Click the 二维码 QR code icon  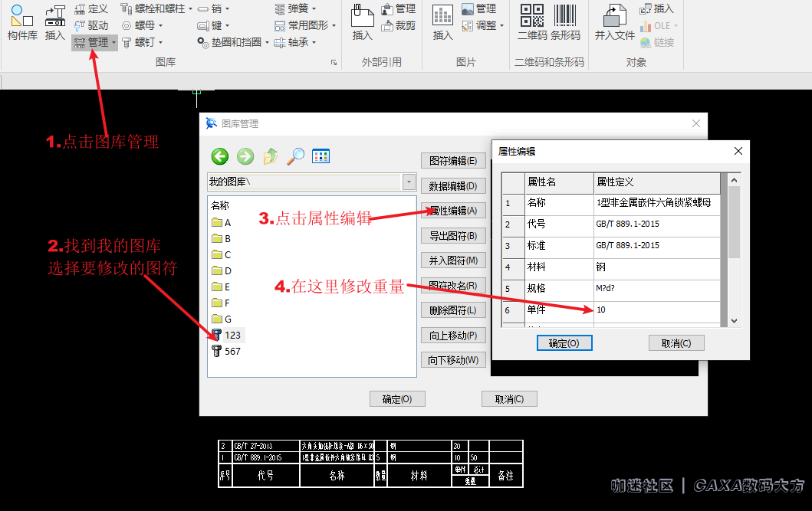[x=532, y=22]
